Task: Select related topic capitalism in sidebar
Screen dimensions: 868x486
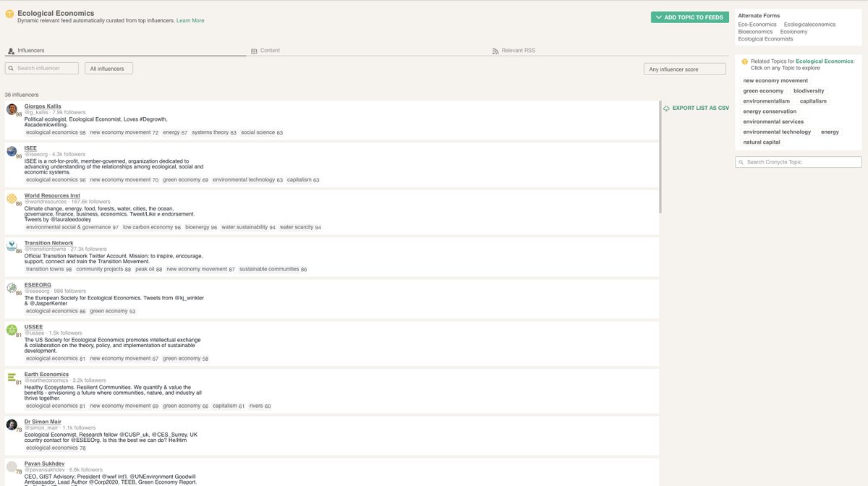Action: (x=813, y=101)
